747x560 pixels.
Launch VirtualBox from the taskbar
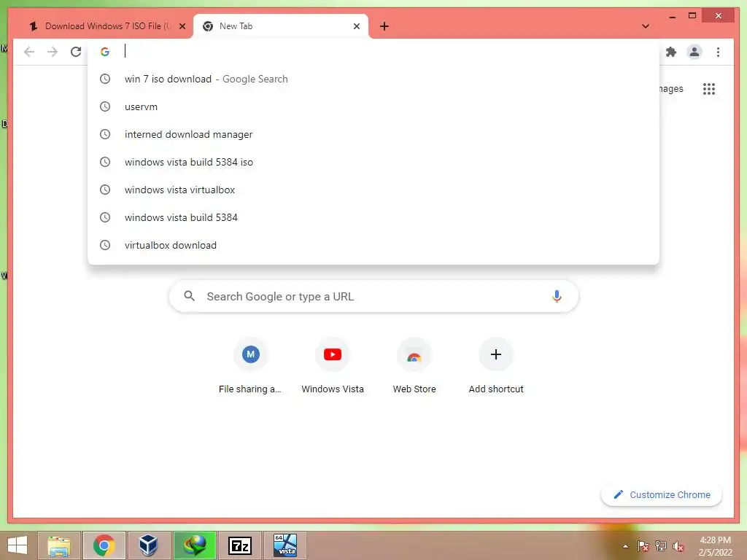point(148,545)
